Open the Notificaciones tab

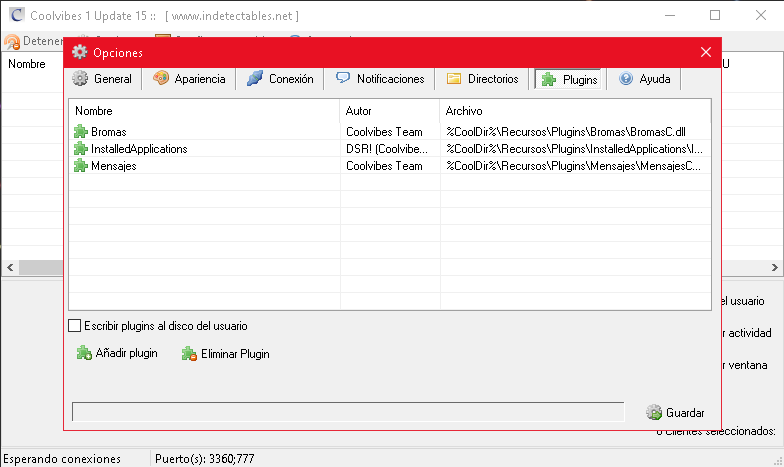(380, 79)
